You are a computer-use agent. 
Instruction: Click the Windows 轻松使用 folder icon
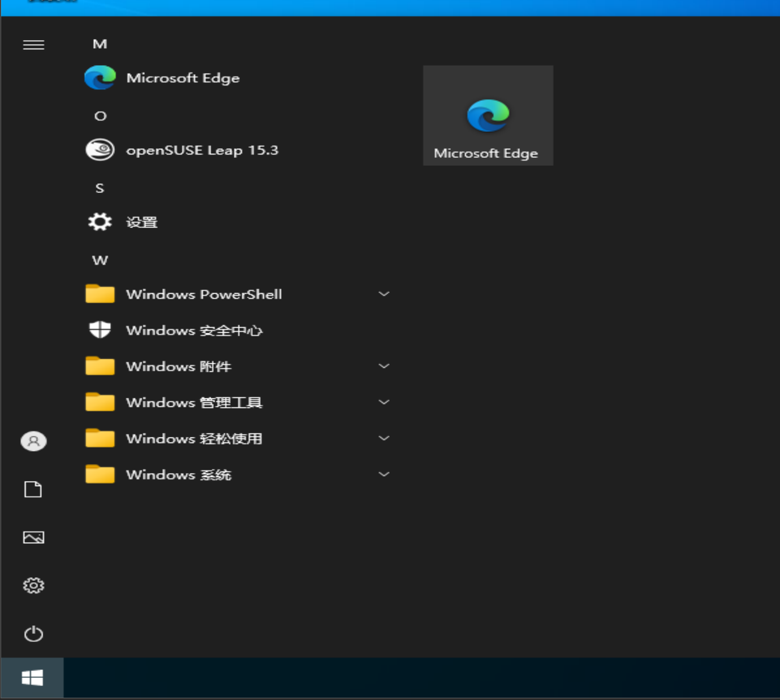tap(100, 439)
